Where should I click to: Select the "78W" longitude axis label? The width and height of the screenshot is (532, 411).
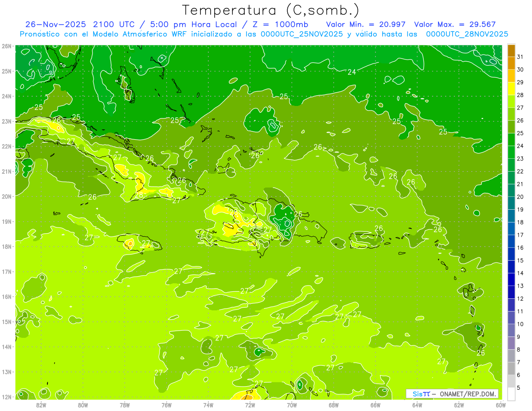coord(125,405)
